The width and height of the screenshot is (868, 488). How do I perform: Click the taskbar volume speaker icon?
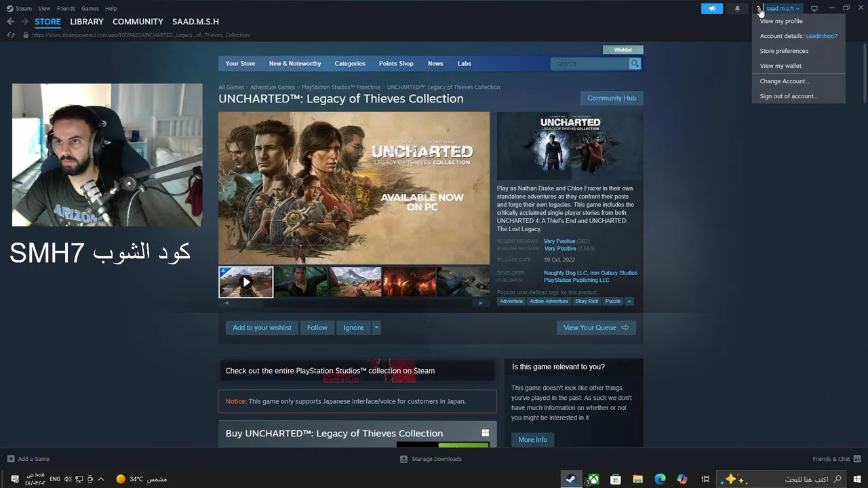click(68, 479)
